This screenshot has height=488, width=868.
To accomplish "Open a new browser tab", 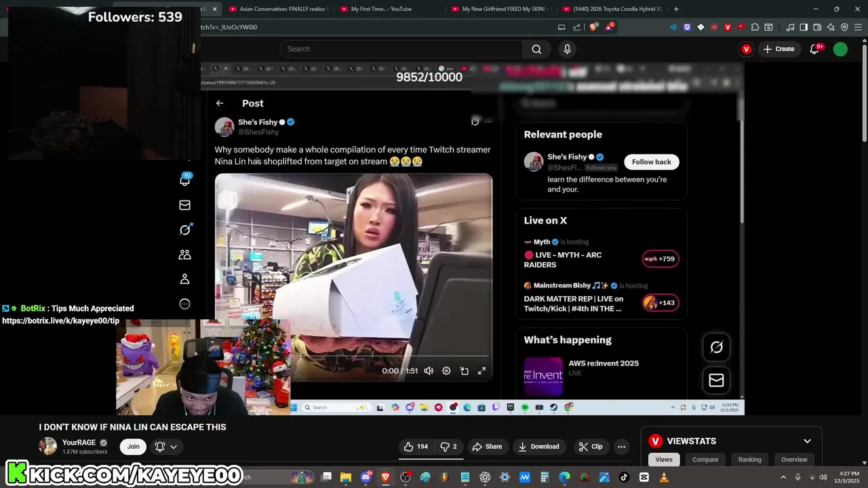I will [676, 9].
